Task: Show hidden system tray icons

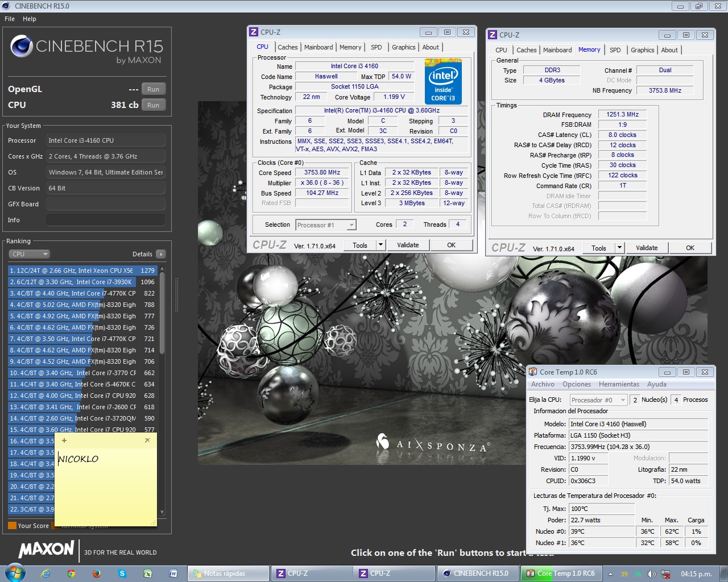Action: pos(610,574)
